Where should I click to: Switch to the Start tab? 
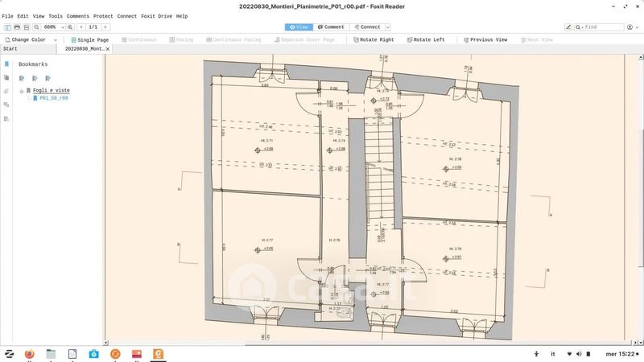tap(10, 49)
